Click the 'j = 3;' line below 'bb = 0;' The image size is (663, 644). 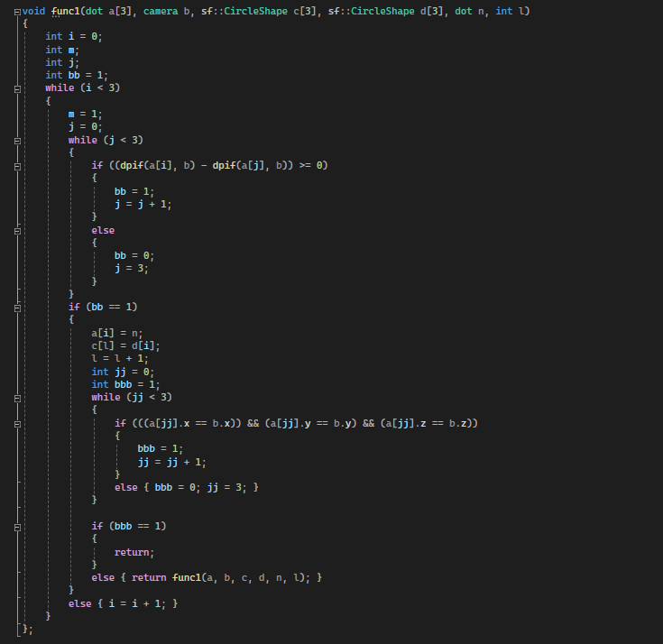coord(132,269)
